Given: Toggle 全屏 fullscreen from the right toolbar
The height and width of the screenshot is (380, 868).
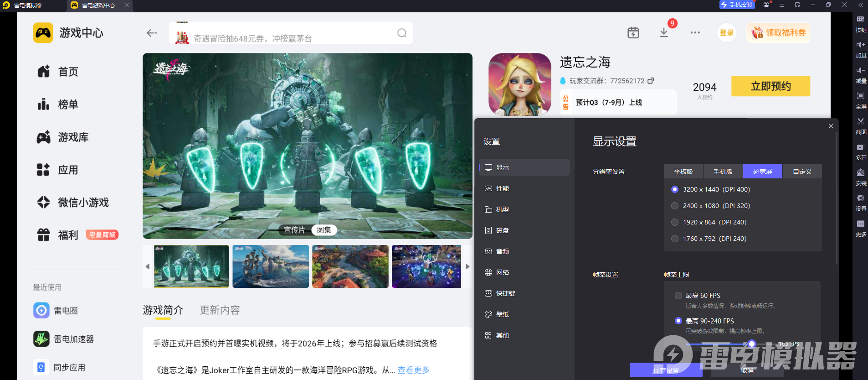Looking at the screenshot, I should coord(861,100).
